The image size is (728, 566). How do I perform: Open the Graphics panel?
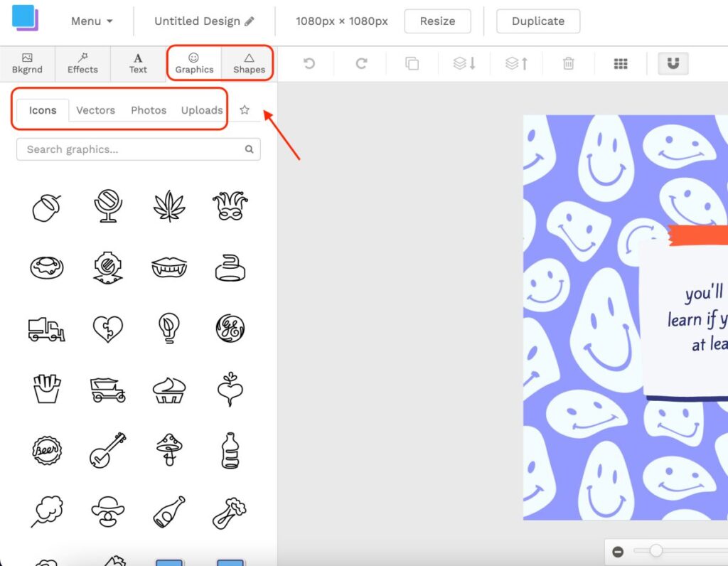194,63
